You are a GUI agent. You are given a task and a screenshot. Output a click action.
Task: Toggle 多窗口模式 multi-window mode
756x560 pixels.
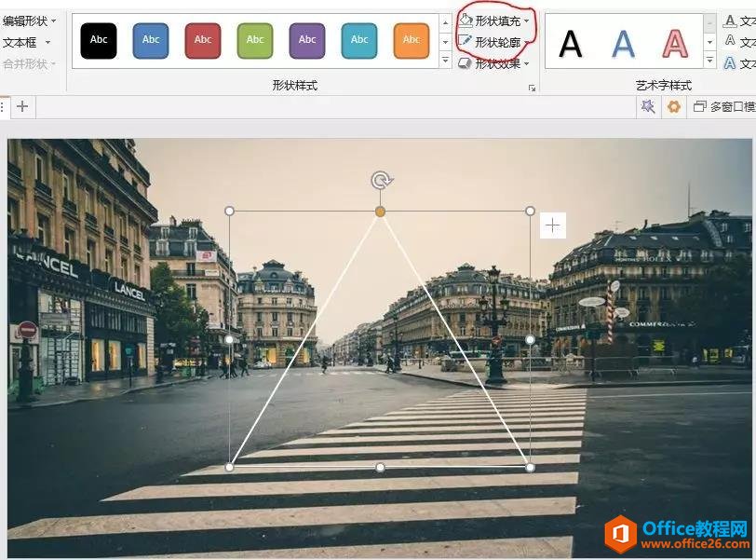pyautogui.click(x=724, y=106)
